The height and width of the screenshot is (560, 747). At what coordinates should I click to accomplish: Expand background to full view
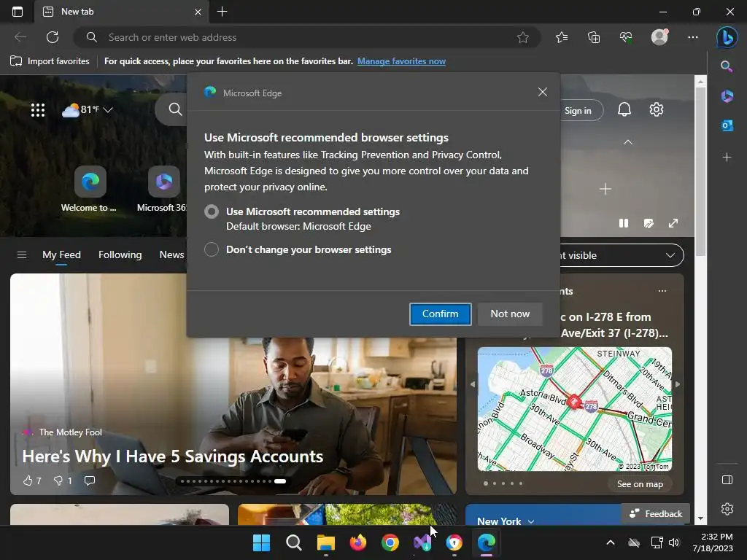pos(673,223)
